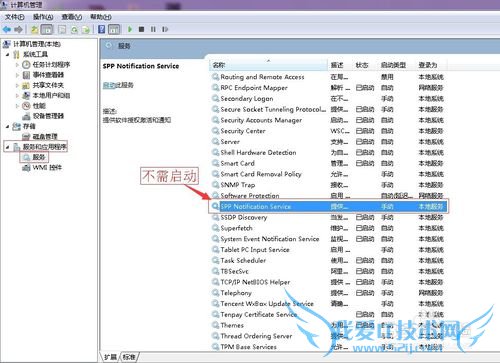Open the 操作(A) menu

(43, 17)
